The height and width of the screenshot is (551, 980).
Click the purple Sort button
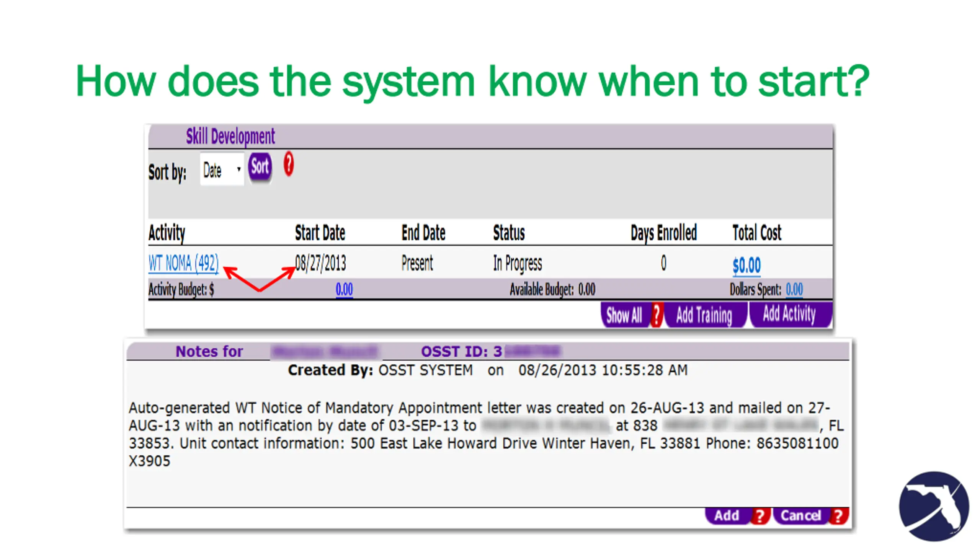coord(260,167)
